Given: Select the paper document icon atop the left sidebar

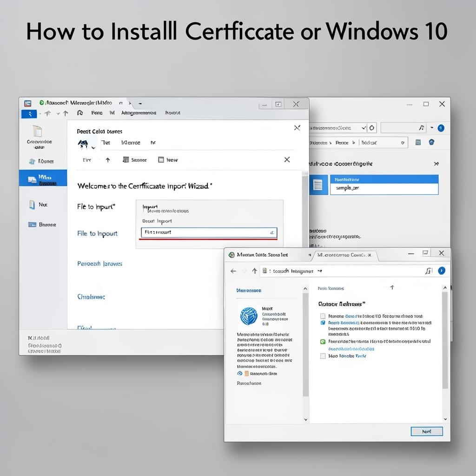Looking at the screenshot, I should (38, 131).
